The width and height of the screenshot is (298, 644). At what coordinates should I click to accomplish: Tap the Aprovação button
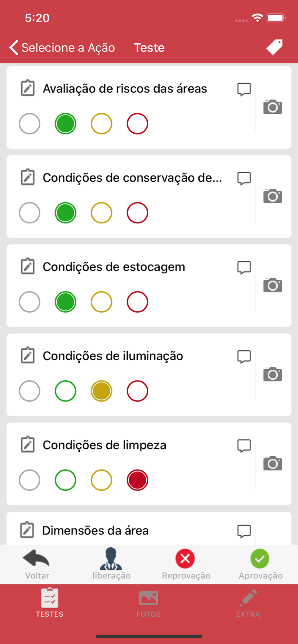pos(261,564)
